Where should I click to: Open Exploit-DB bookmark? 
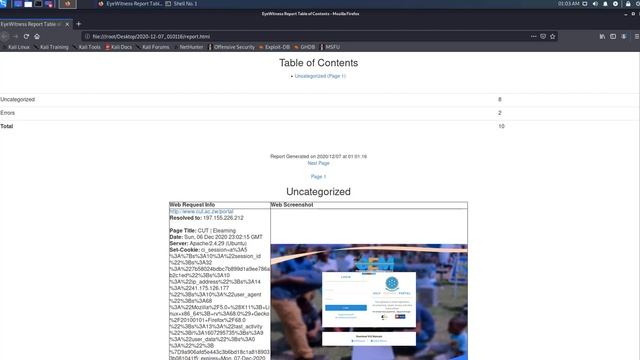click(x=274, y=47)
